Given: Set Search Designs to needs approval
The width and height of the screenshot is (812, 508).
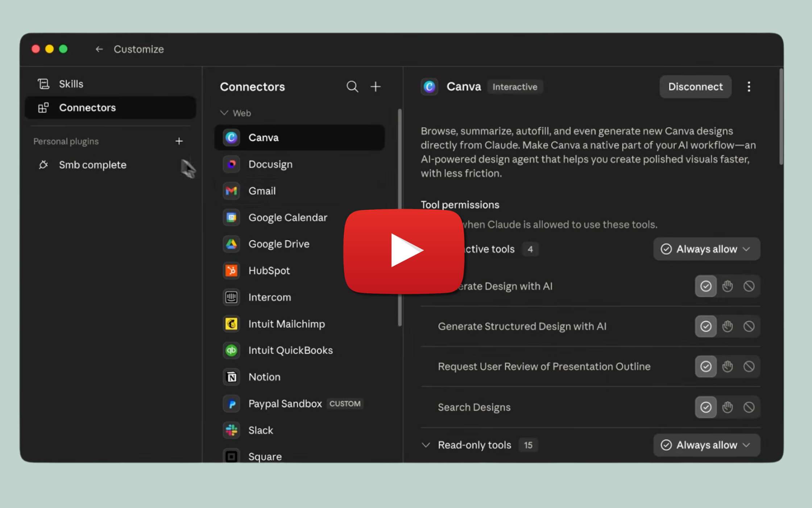Looking at the screenshot, I should (727, 407).
